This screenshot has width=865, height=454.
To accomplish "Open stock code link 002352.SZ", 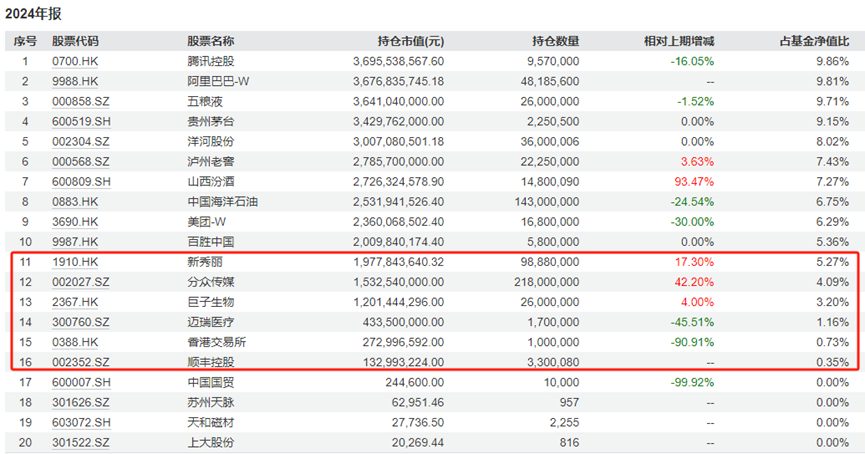I will click(81, 362).
